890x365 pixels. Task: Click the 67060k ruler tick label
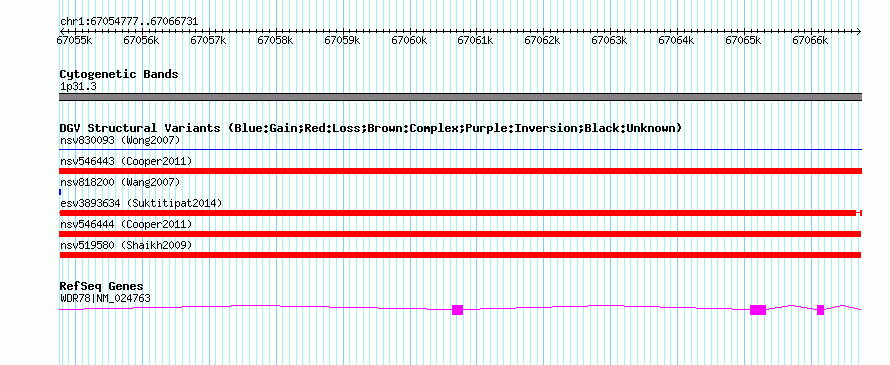pyautogui.click(x=409, y=40)
